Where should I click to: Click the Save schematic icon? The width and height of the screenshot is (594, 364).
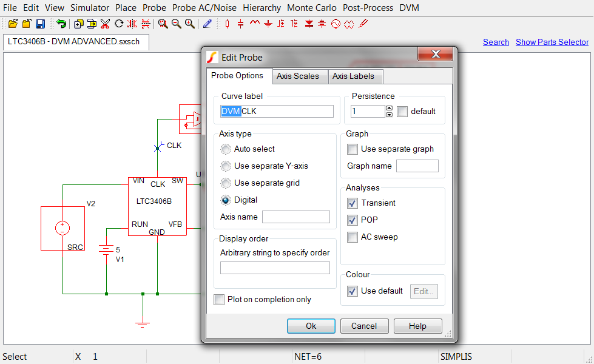click(40, 24)
